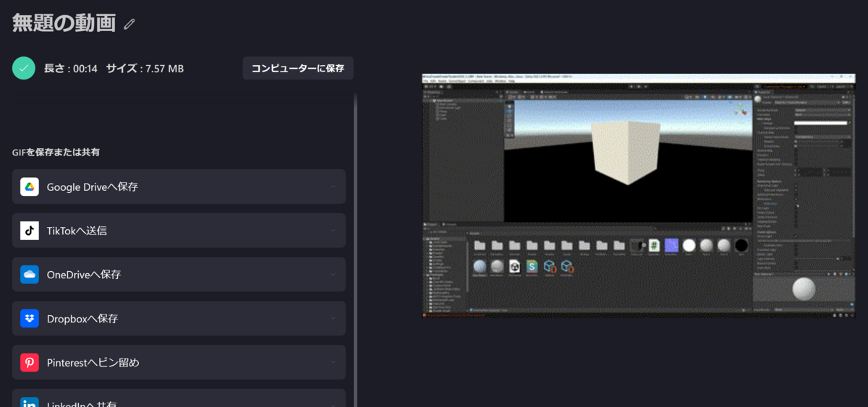This screenshot has width=868, height=407.
Task: Click the GIFを保存または共有 heading
Action: point(56,153)
